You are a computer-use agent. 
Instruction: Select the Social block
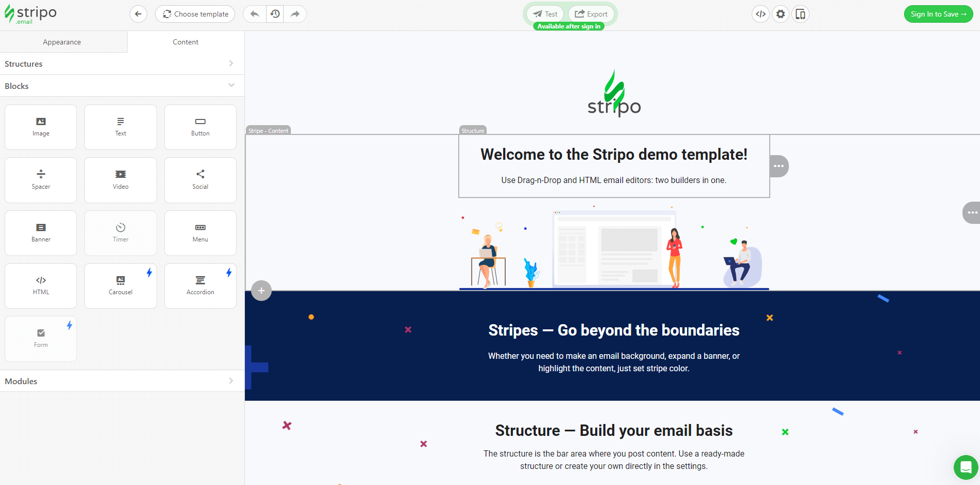tap(200, 180)
